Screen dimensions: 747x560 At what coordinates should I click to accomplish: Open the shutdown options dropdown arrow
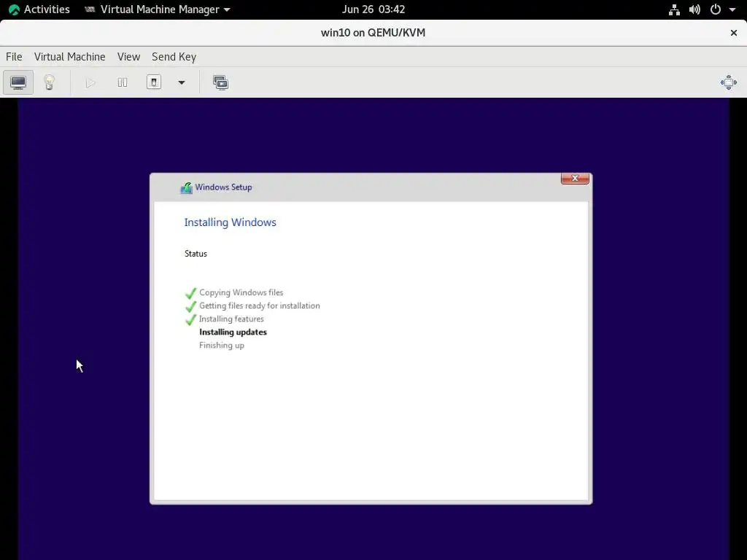click(x=182, y=83)
